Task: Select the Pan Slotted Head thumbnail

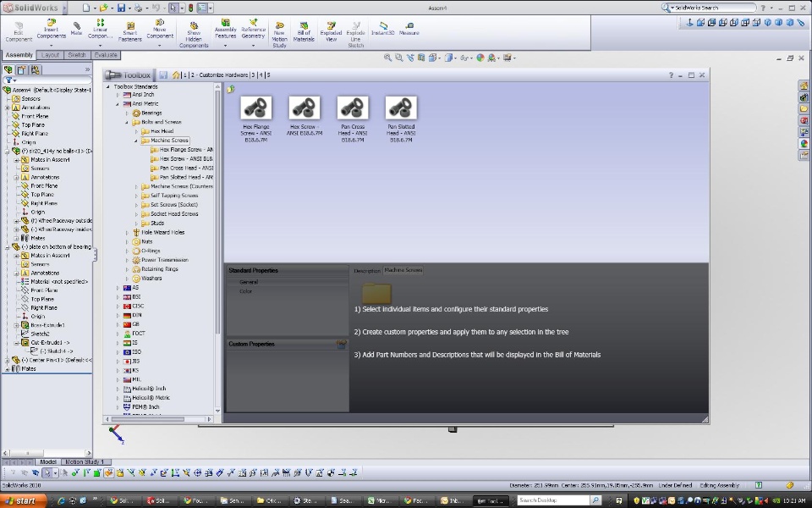Action: point(401,108)
